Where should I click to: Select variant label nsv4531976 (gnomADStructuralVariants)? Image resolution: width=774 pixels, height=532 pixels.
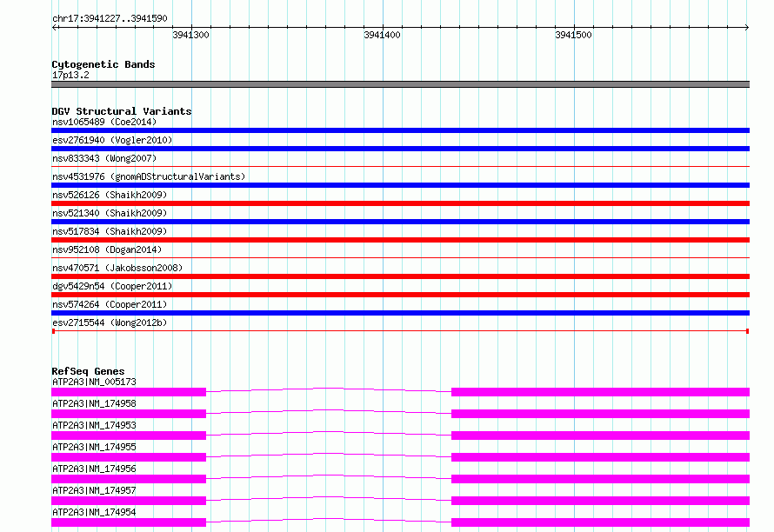point(149,176)
